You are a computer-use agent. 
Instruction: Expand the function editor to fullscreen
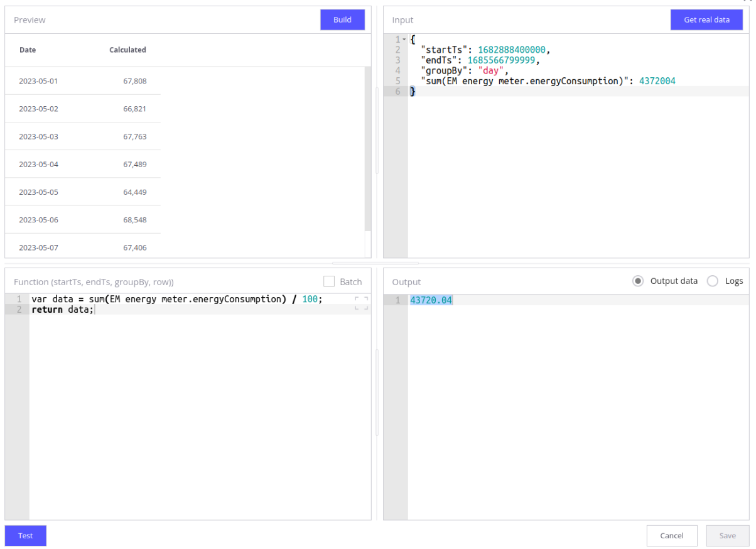361,303
